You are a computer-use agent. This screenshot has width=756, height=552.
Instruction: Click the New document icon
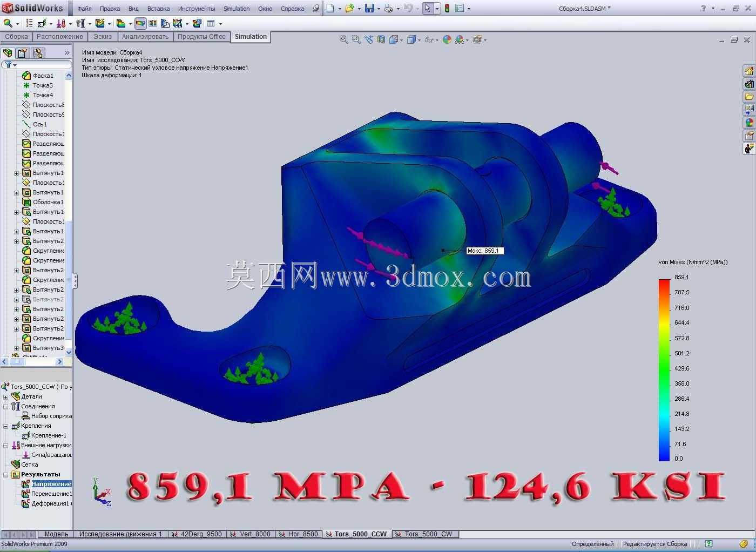[330, 8]
